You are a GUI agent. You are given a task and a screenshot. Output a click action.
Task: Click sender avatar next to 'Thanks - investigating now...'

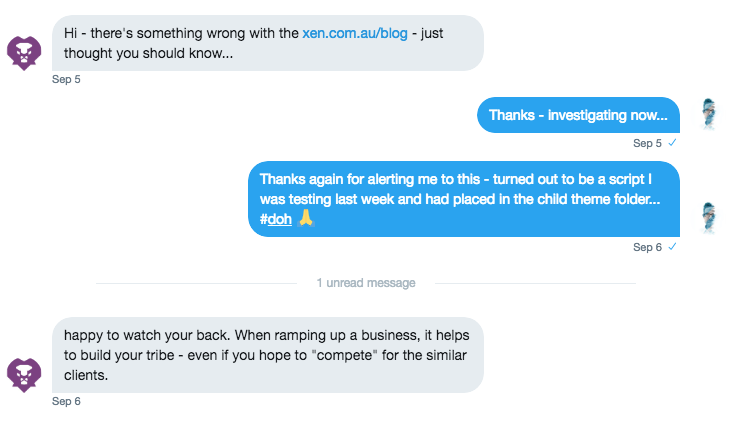tap(709, 114)
